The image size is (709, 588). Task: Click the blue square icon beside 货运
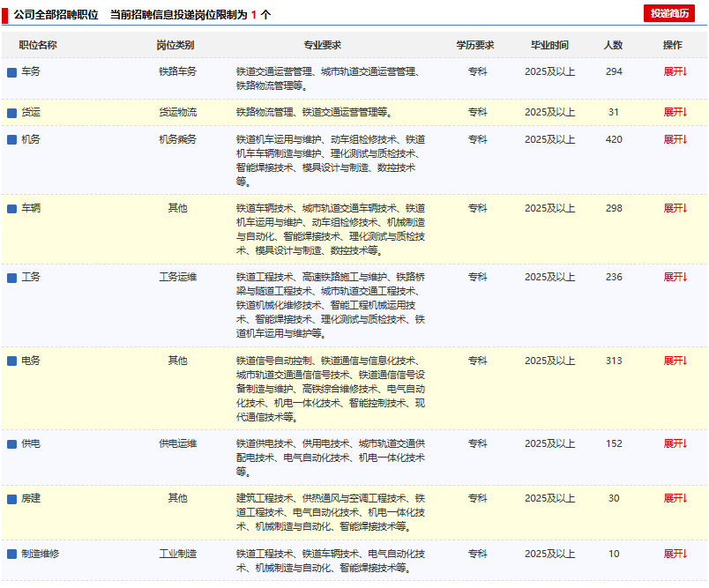[x=11, y=113]
